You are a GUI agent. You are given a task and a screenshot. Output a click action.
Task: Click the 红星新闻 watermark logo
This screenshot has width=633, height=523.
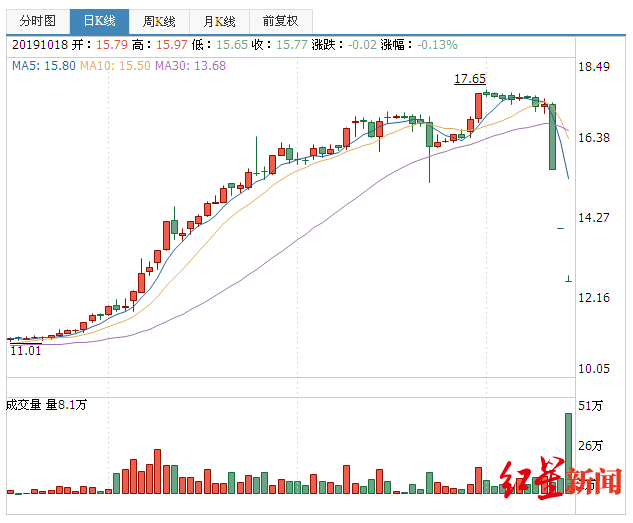coord(560,478)
